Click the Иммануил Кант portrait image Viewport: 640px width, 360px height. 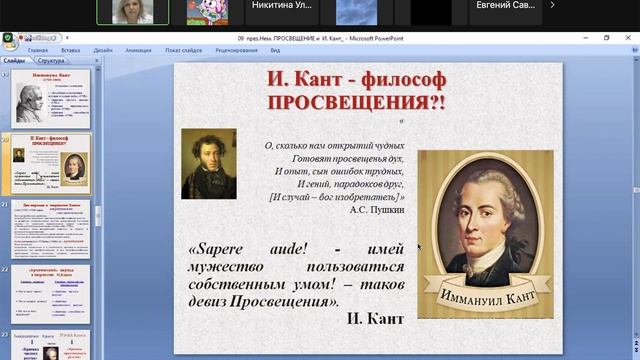(485, 234)
